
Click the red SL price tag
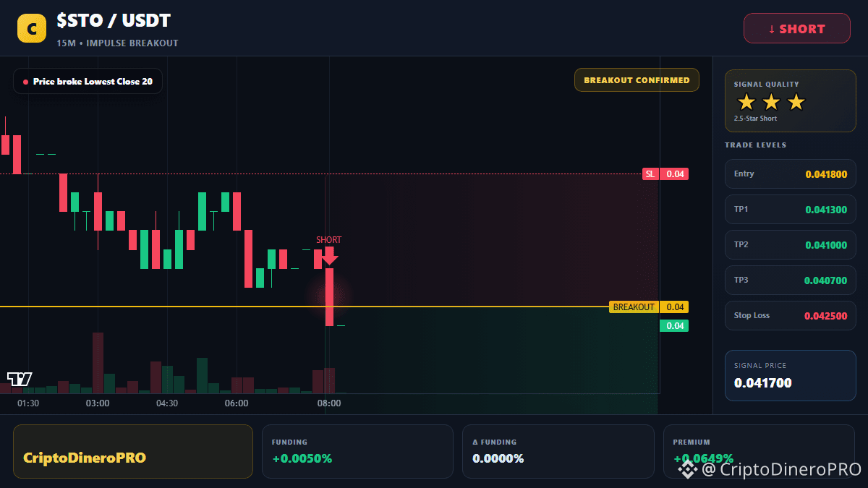(665, 174)
